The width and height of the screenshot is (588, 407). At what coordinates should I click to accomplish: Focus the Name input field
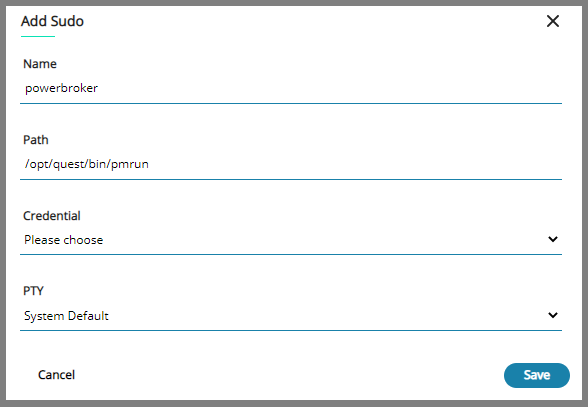pyautogui.click(x=291, y=89)
